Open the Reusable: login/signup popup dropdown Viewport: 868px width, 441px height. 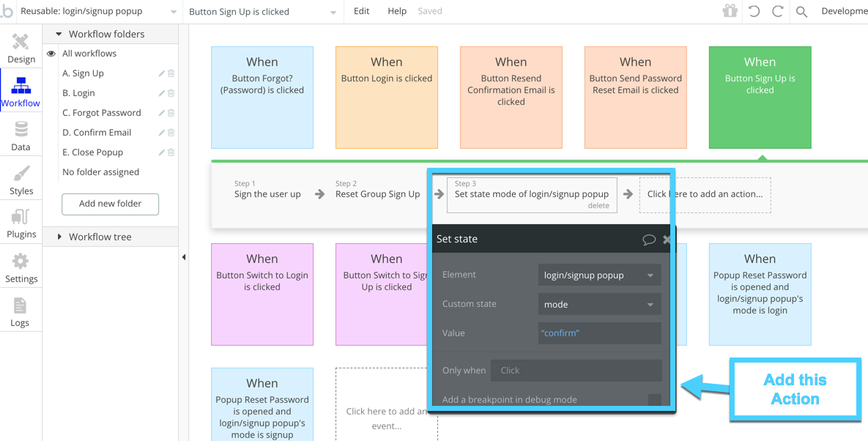[99, 12]
